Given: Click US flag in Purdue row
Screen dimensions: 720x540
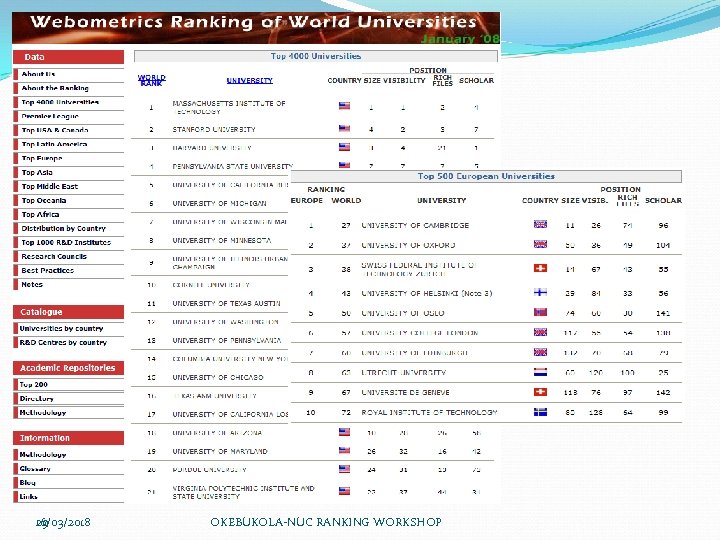Looking at the screenshot, I should (344, 469).
